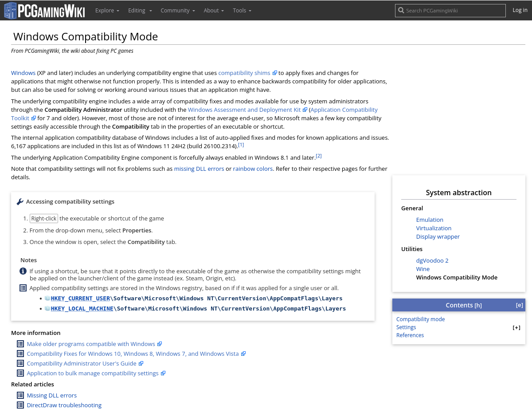Expand Settings subsections with [+] toggle
The image size is (532, 413).
pyautogui.click(x=516, y=328)
